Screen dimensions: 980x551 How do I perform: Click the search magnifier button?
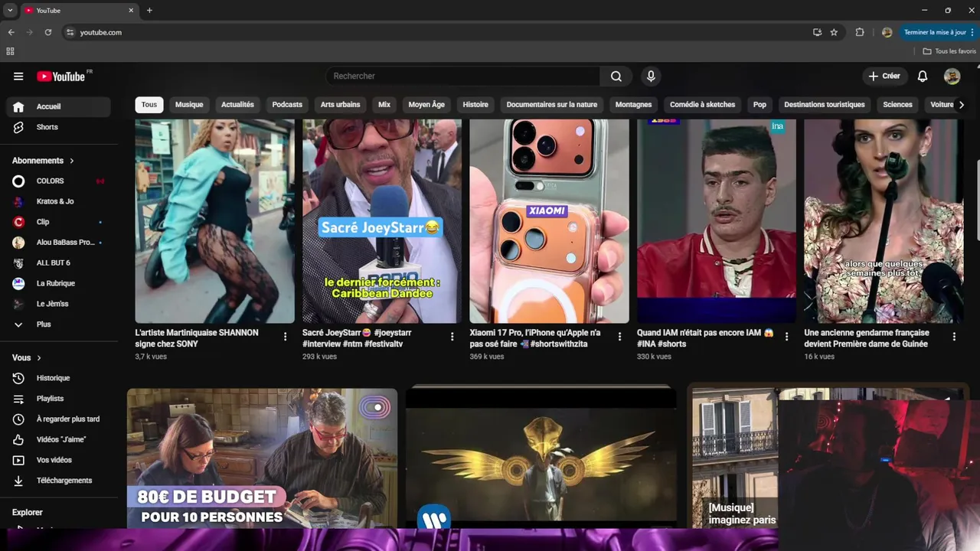click(x=616, y=77)
